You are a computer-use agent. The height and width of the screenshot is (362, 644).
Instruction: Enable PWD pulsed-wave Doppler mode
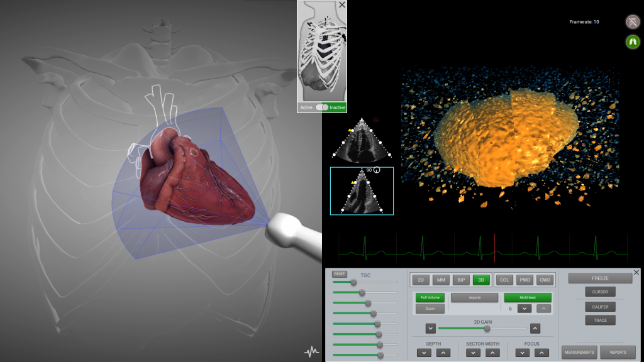tap(525, 280)
